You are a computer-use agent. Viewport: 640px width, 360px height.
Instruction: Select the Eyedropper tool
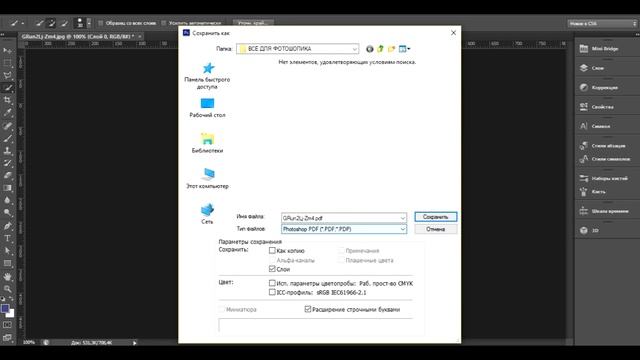pos(7,113)
